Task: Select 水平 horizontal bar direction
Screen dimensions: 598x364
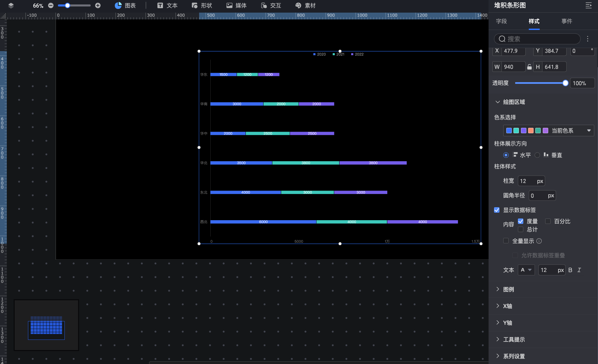Action: [x=506, y=155]
